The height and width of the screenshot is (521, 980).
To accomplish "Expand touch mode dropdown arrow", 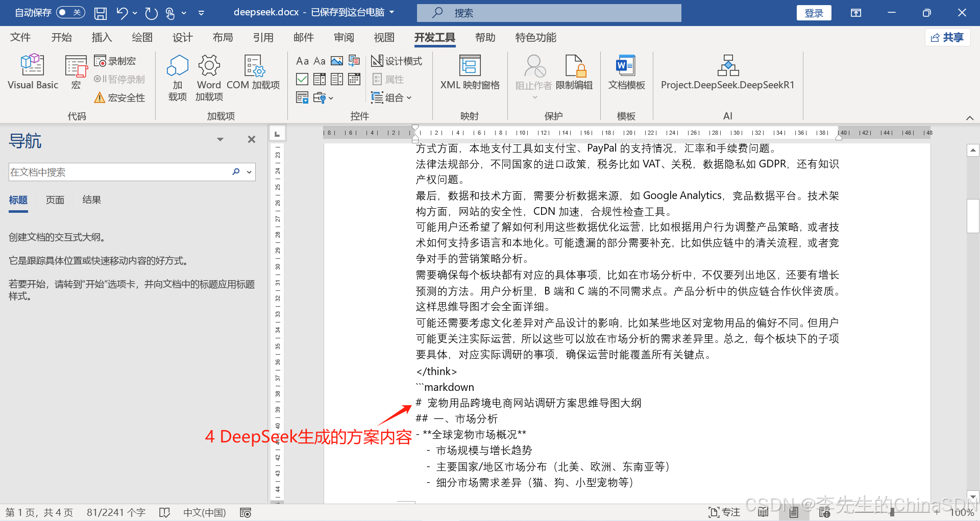I will tap(184, 13).
